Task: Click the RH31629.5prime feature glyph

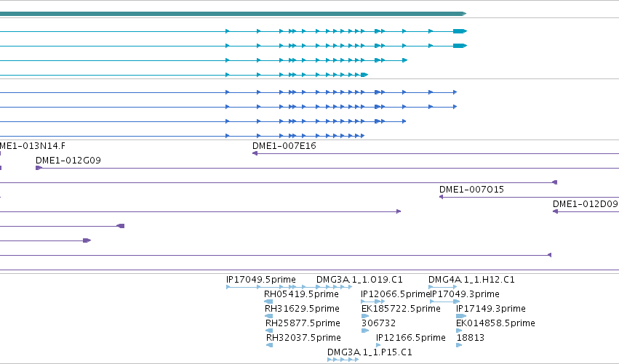Action: 269,316
